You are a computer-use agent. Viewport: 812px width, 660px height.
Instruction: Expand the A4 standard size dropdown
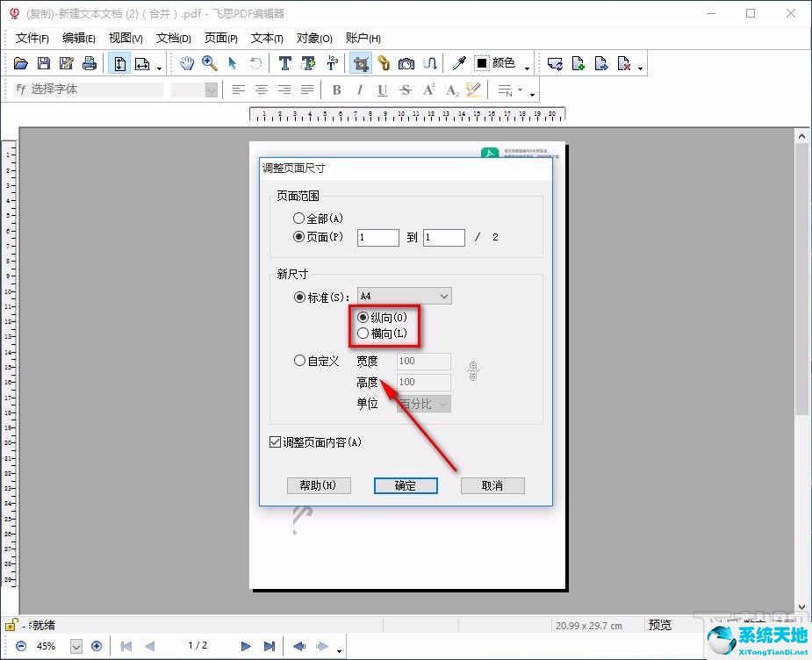[x=443, y=297]
